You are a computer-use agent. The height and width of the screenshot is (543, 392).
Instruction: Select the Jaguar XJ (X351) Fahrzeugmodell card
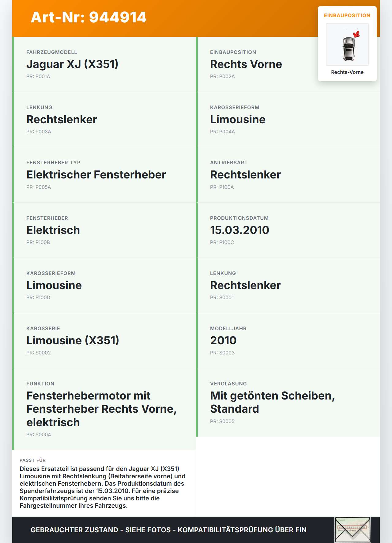click(x=104, y=64)
